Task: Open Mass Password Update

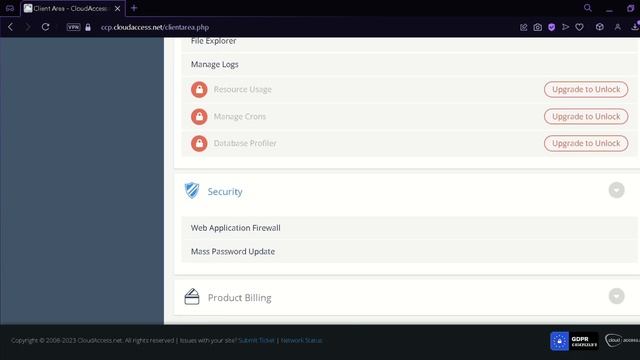Action: [409, 251]
